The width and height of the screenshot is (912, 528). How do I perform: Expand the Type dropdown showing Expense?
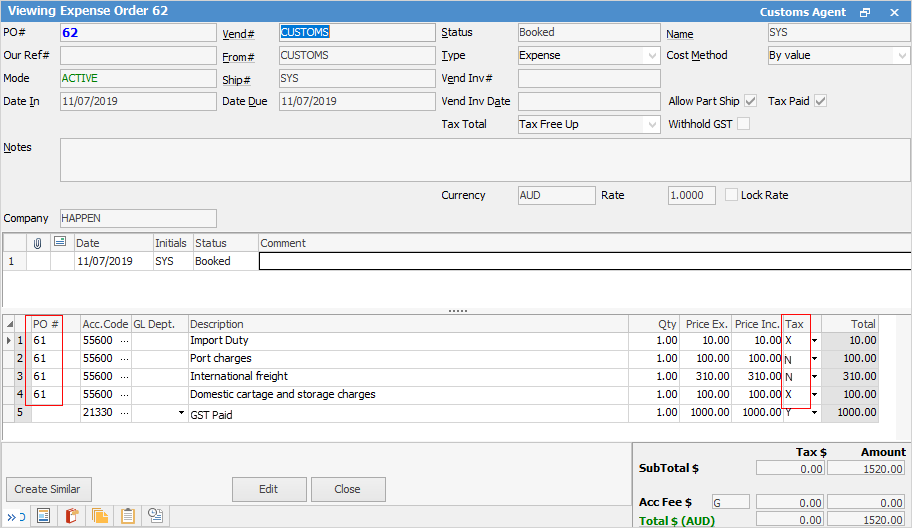click(652, 56)
